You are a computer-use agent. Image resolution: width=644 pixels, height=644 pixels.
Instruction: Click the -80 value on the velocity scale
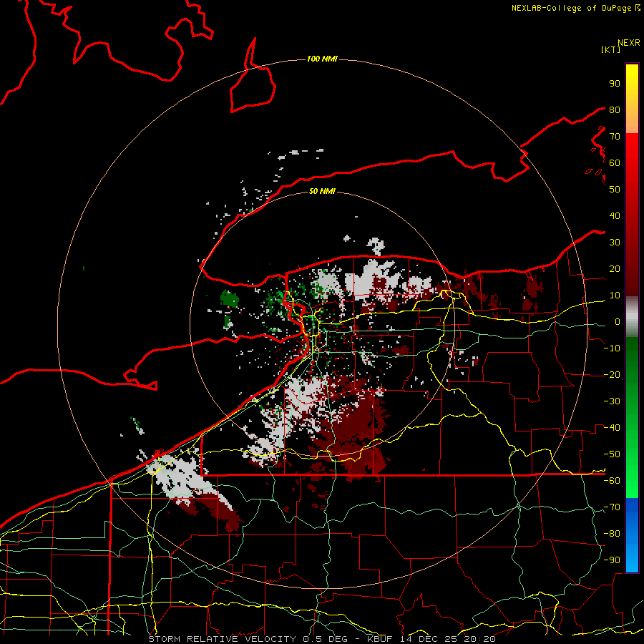612,534
